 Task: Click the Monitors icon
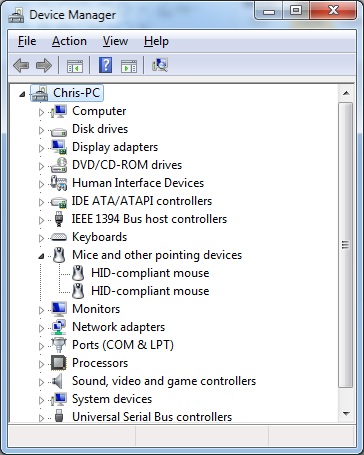(x=59, y=309)
